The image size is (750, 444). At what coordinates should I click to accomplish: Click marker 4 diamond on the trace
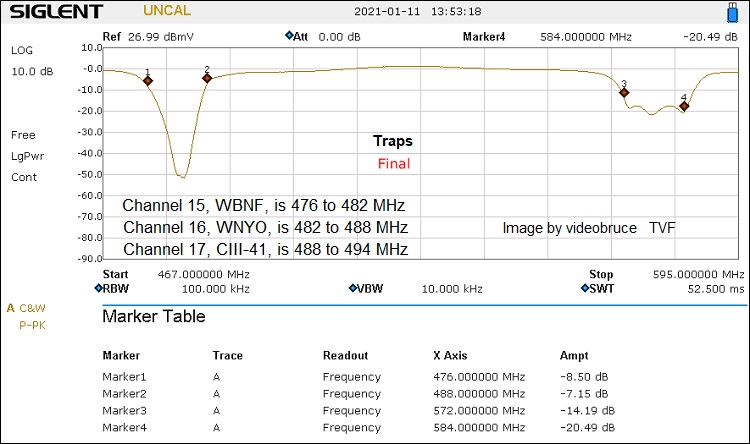click(x=684, y=106)
